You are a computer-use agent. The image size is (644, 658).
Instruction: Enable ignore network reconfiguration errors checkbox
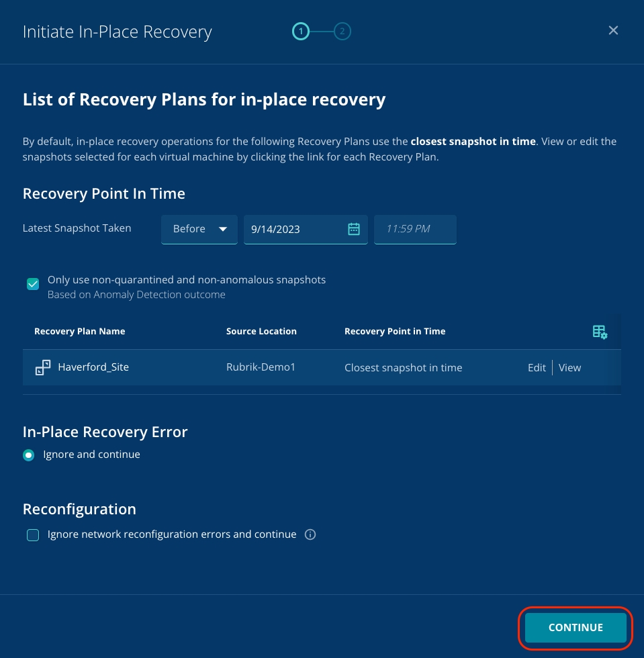coord(33,535)
